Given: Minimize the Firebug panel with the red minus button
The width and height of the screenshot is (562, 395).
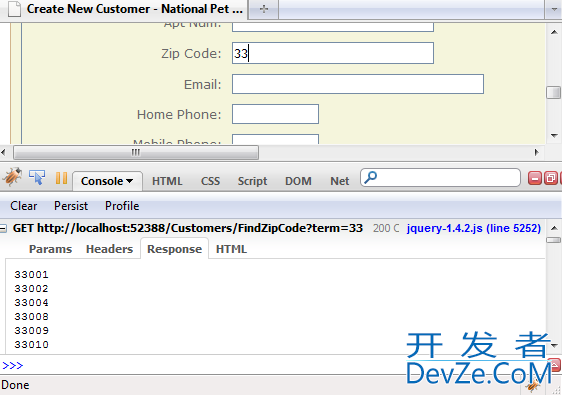Looking at the screenshot, I should [535, 178].
